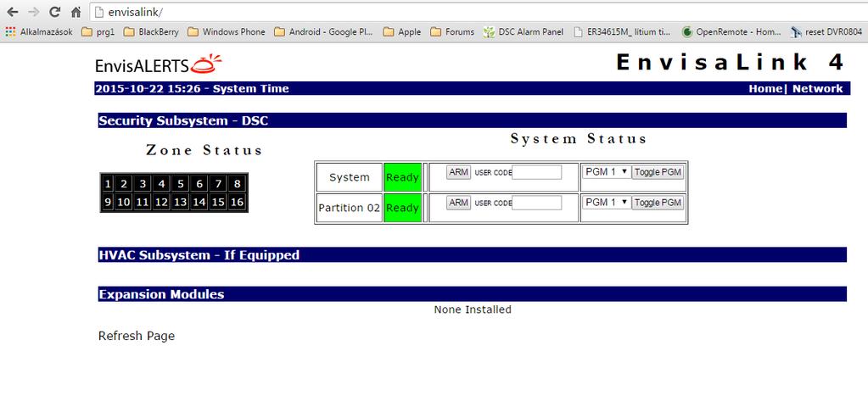
Task: Click the ARM button for System
Action: point(459,172)
